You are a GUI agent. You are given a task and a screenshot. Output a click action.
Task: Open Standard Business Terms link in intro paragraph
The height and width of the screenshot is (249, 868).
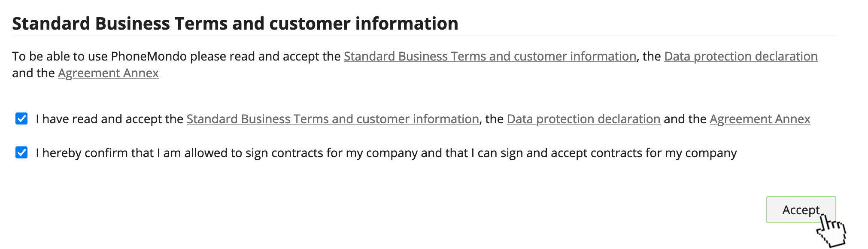coord(490,56)
